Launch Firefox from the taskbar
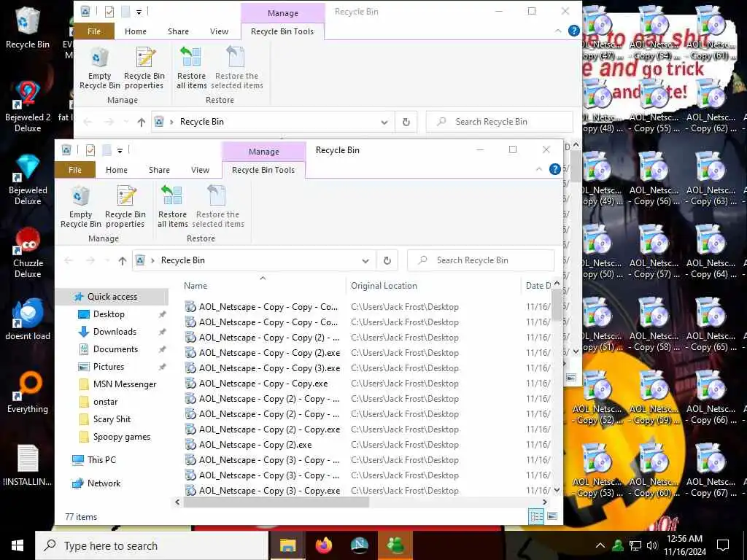Screen dimensions: 747x560 tap(323, 545)
